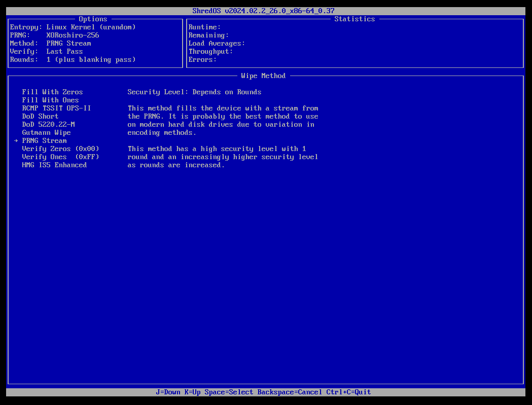Viewport: 532px width, 405px height.
Task: Select DoD Short wipe method
Action: [40, 116]
